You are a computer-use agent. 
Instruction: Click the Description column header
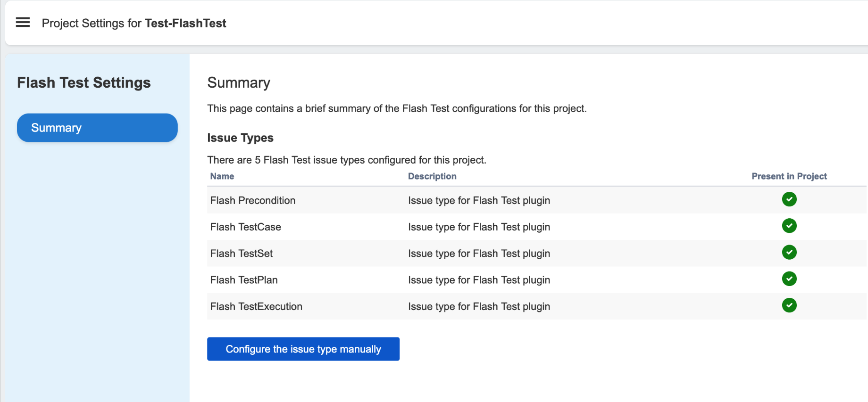click(x=432, y=176)
